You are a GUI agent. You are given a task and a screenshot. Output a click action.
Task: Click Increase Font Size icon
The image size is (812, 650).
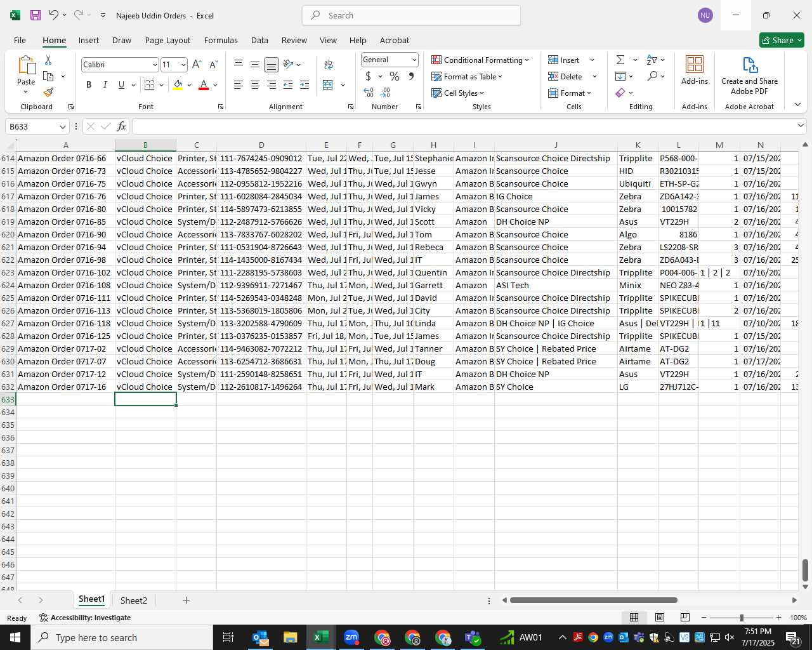(x=197, y=64)
